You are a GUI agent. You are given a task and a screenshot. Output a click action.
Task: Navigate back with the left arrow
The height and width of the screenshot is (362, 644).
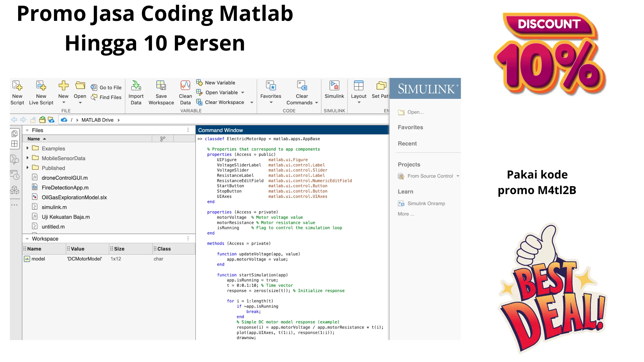coord(14,120)
